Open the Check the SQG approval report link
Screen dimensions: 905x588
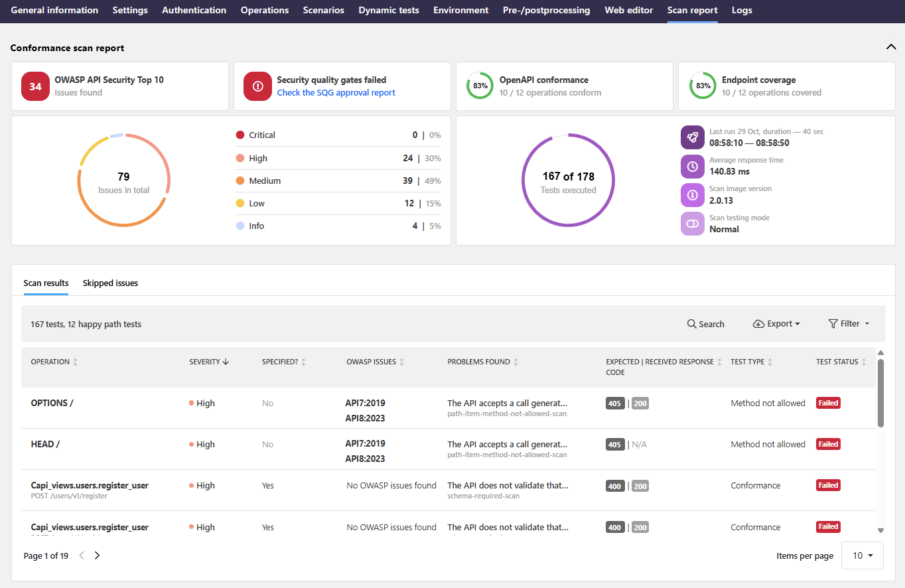point(336,93)
